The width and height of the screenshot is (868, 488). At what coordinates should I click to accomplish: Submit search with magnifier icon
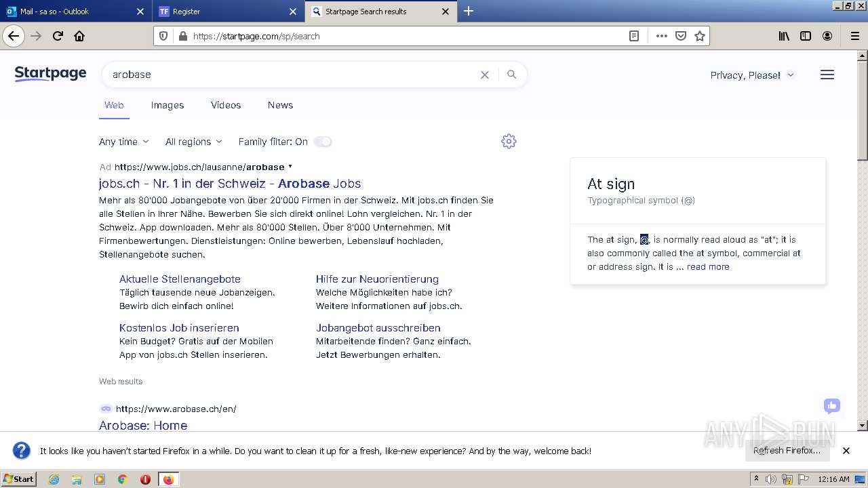pyautogui.click(x=512, y=75)
